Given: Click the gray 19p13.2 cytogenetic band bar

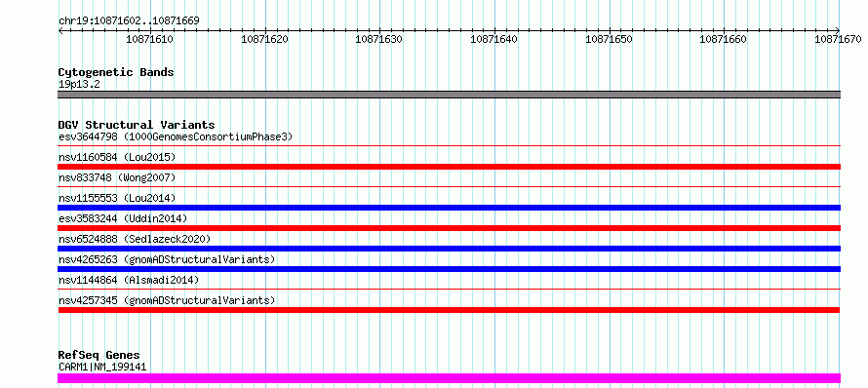Looking at the screenshot, I should pyautogui.click(x=449, y=95).
